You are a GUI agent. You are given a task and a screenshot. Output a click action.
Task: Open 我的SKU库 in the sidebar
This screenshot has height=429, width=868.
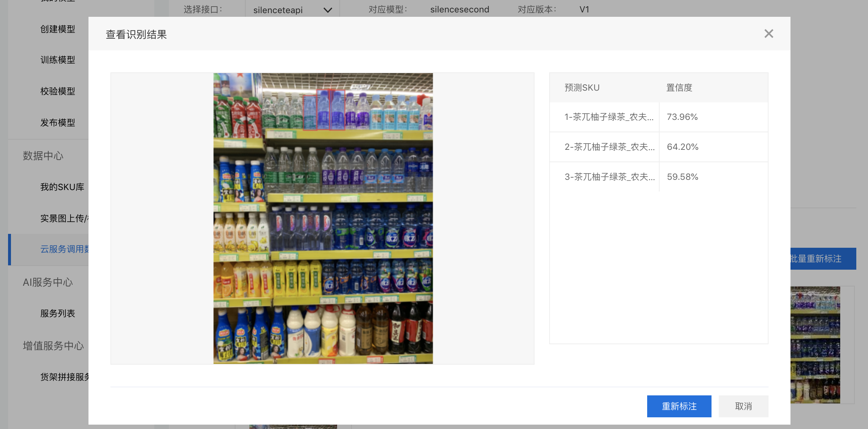(x=62, y=187)
